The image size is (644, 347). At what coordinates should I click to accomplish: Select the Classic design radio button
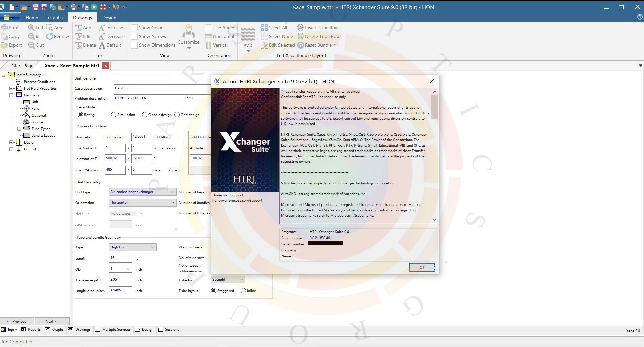point(145,115)
